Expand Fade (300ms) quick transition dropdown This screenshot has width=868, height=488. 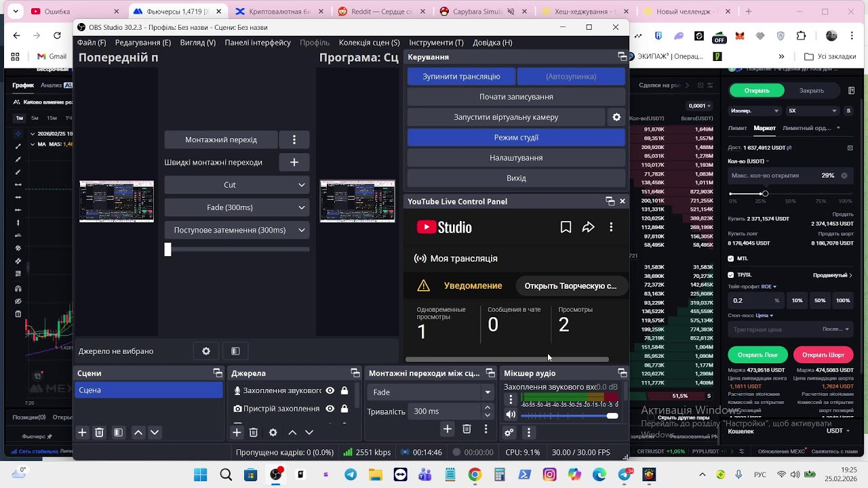[x=237, y=207]
